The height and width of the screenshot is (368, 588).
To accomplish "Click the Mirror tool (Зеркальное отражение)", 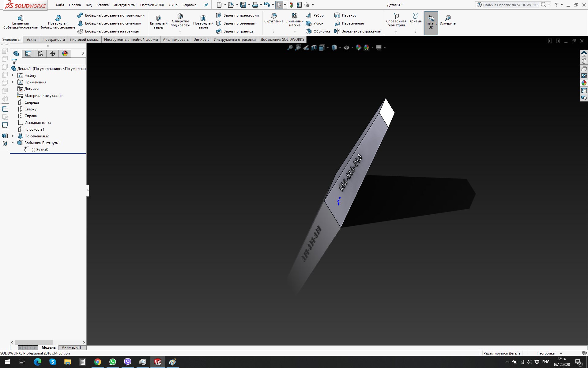I will click(x=357, y=31).
